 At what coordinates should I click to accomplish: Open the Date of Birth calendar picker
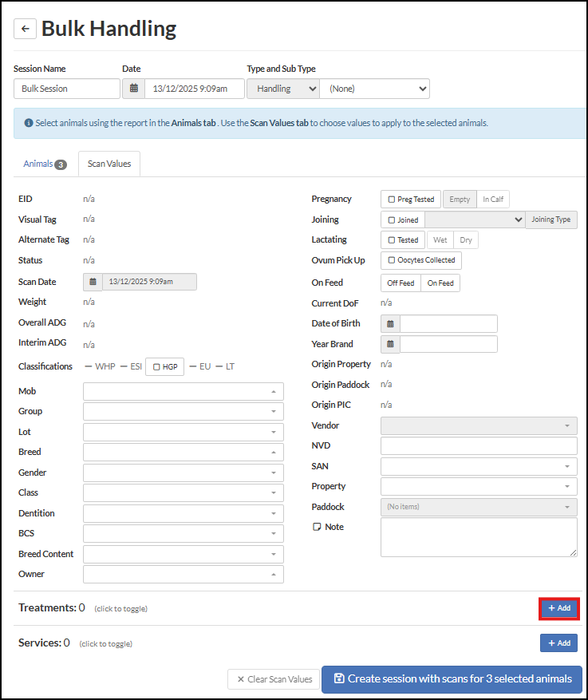390,324
